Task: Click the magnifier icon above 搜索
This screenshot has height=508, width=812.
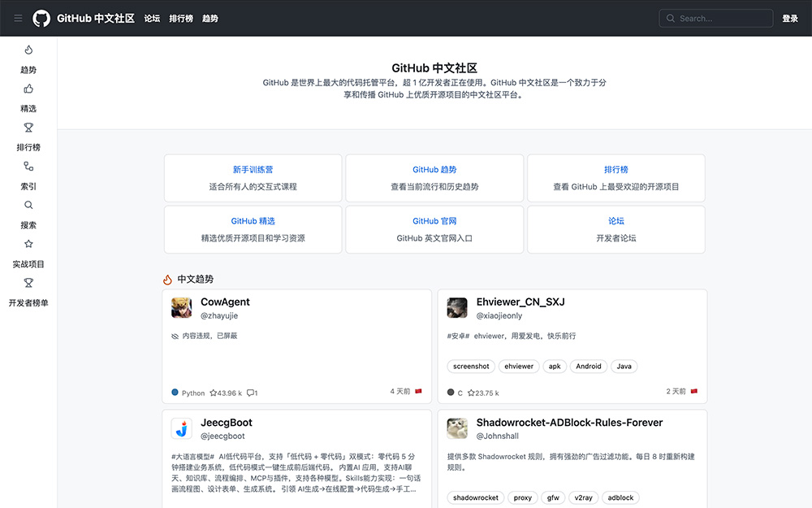Action: [x=28, y=206]
